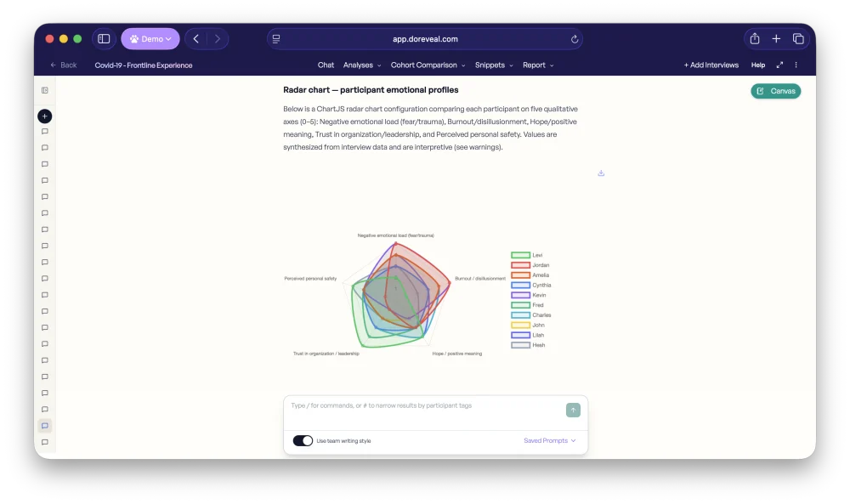
Task: Toggle Fred dataset in chart legend
Action: [527, 305]
